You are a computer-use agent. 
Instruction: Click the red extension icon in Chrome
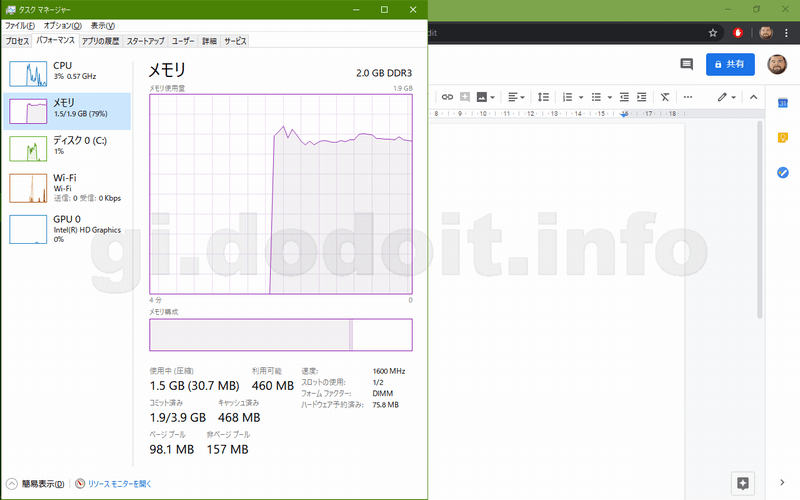tap(738, 33)
